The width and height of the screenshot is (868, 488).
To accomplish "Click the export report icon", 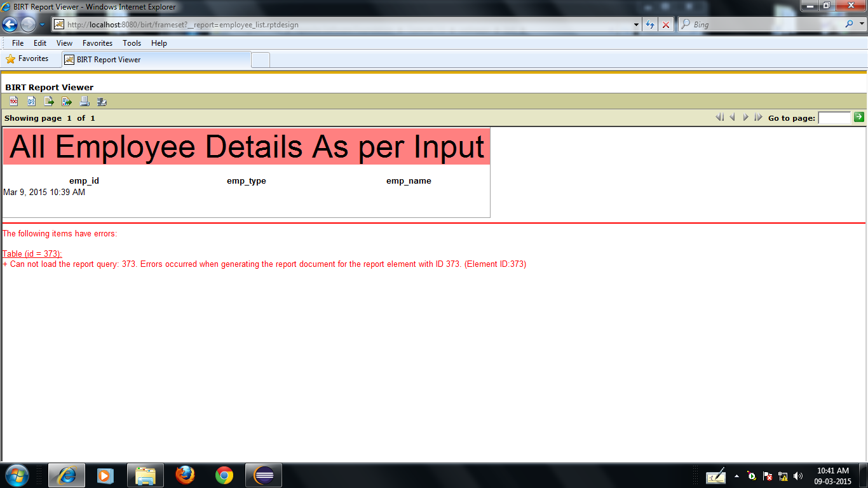I will tap(67, 101).
